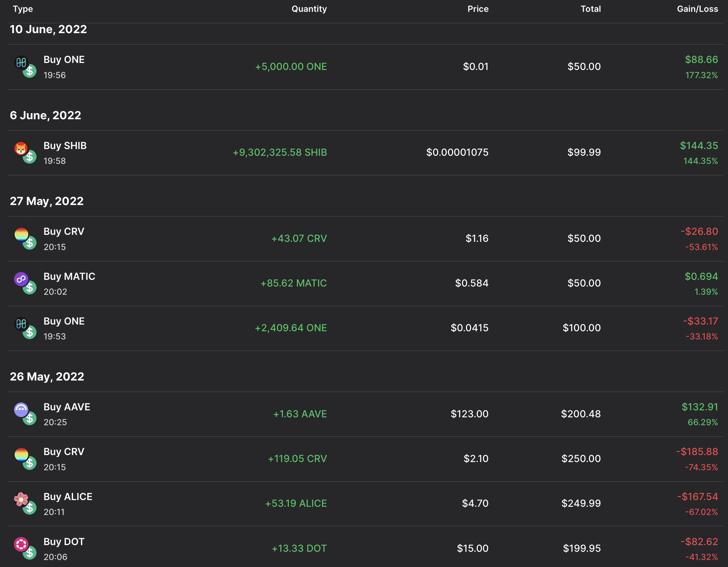Screen dimensions: 728x567
Task: Click the Polkadot DOT coin icon
Action: tap(21, 544)
